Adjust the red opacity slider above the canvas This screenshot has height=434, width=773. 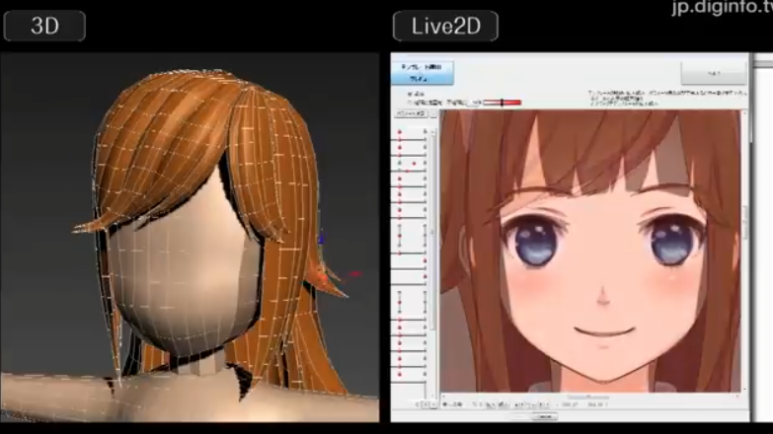click(502, 103)
